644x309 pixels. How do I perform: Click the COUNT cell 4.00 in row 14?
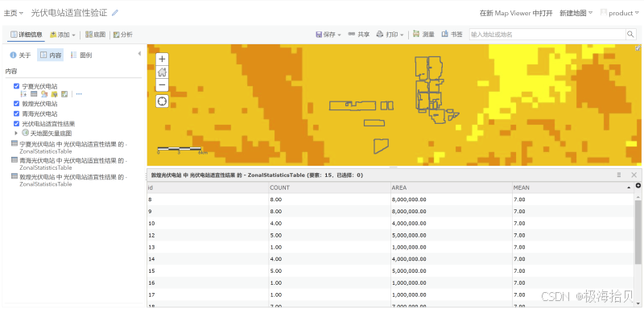click(329, 259)
